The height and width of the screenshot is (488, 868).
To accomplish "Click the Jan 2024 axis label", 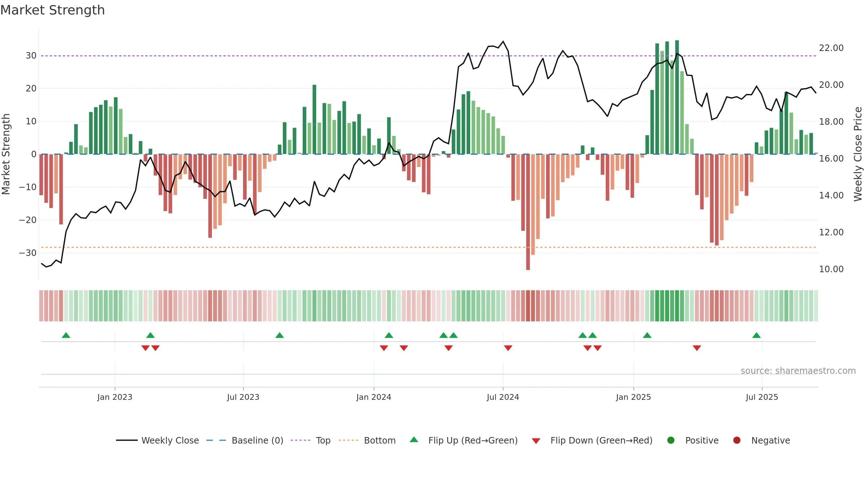I will tap(374, 397).
